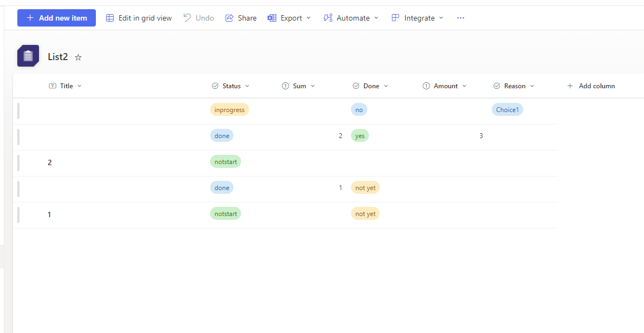Click the done status in the Sum 2 row
The height and width of the screenshot is (333, 644).
(x=222, y=135)
